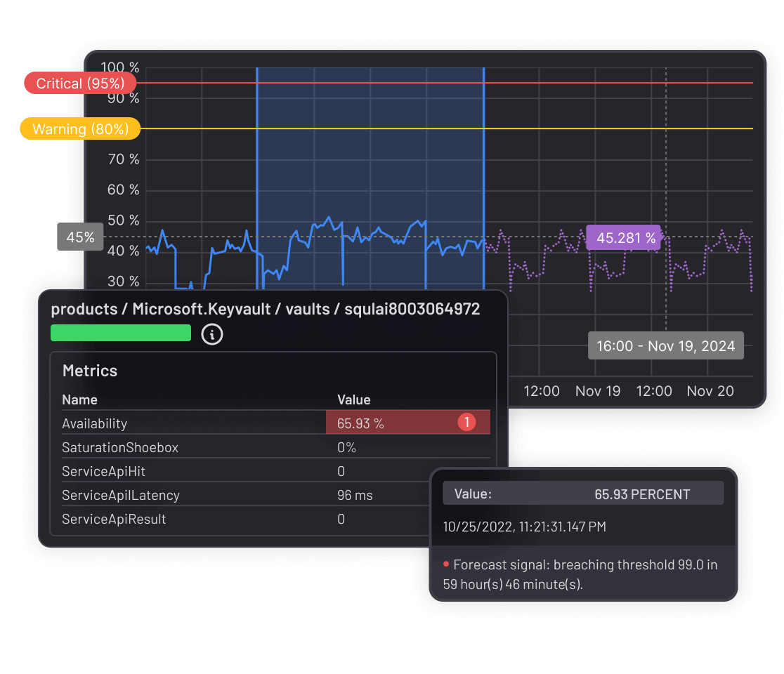Viewport: 784px width, 674px height.
Task: Toggle the blue selected time range region
Action: click(x=370, y=176)
